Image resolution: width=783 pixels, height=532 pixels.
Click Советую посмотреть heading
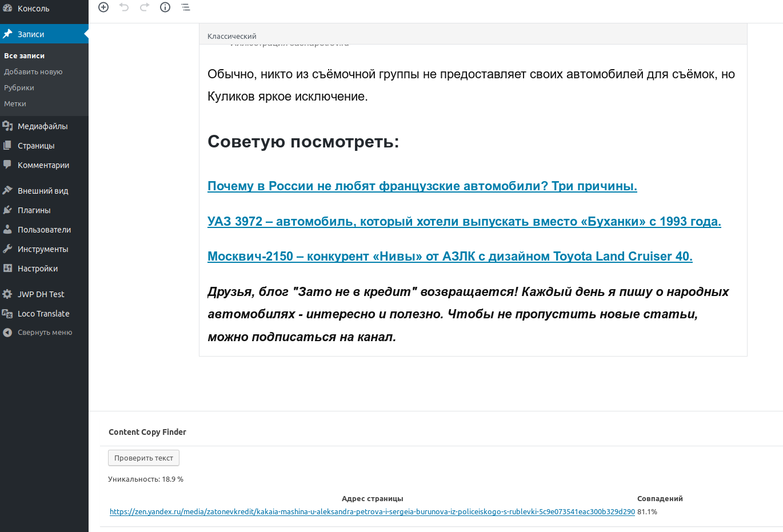click(x=303, y=141)
